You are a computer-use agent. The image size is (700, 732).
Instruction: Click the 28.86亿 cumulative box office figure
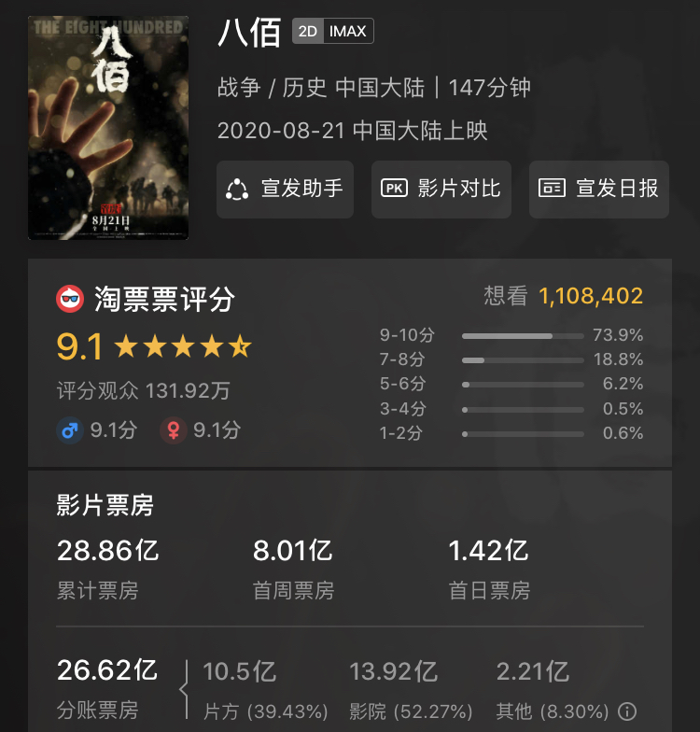pyautogui.click(x=108, y=551)
